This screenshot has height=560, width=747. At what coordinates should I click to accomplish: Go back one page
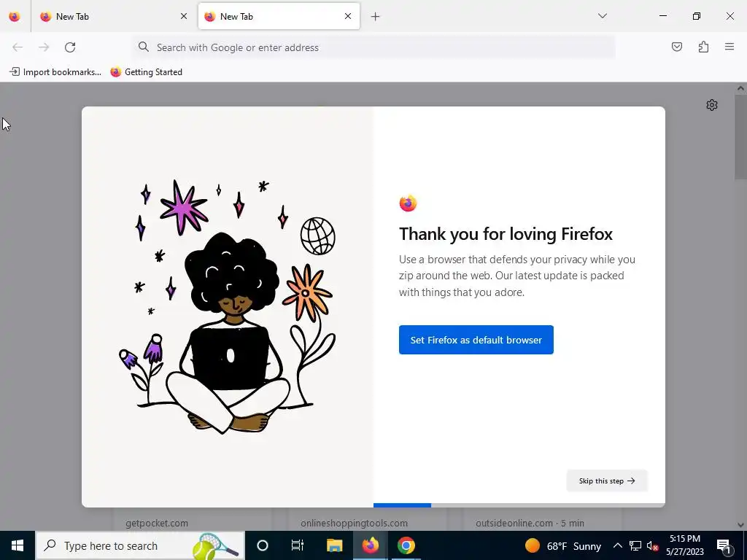[x=18, y=47]
